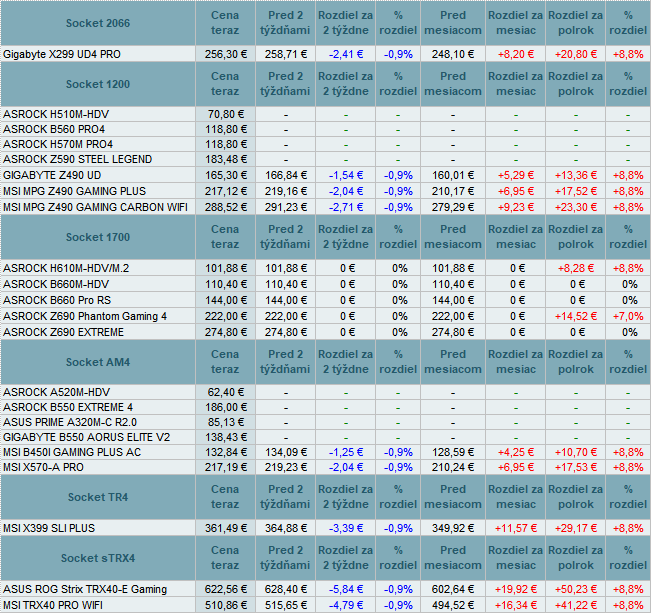
Task: Select the 85,13 € price cell
Action: click(225, 422)
